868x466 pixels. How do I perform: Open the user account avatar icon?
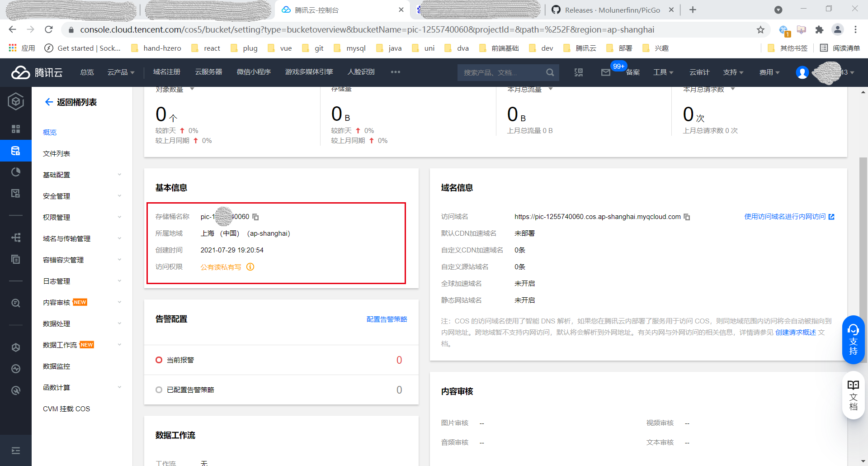tap(802, 72)
